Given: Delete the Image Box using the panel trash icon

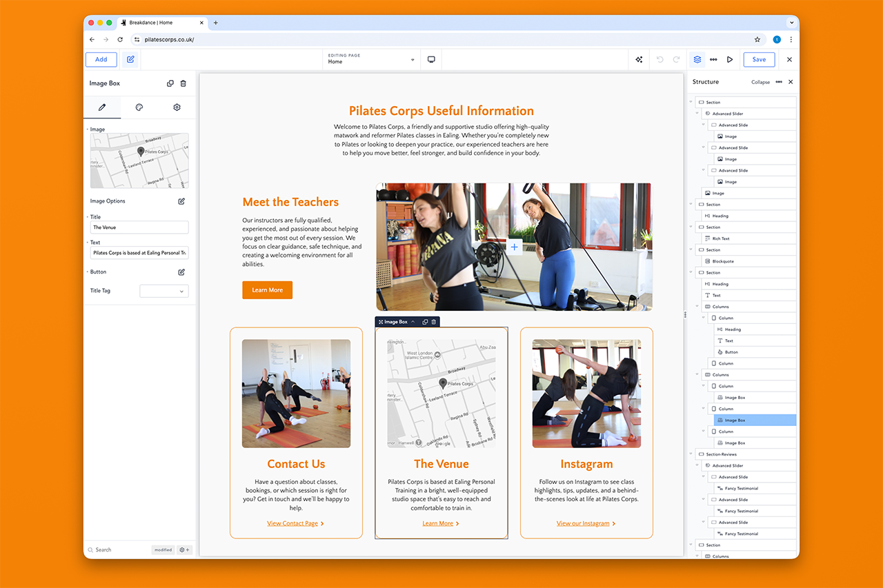Looking at the screenshot, I should click(x=183, y=83).
